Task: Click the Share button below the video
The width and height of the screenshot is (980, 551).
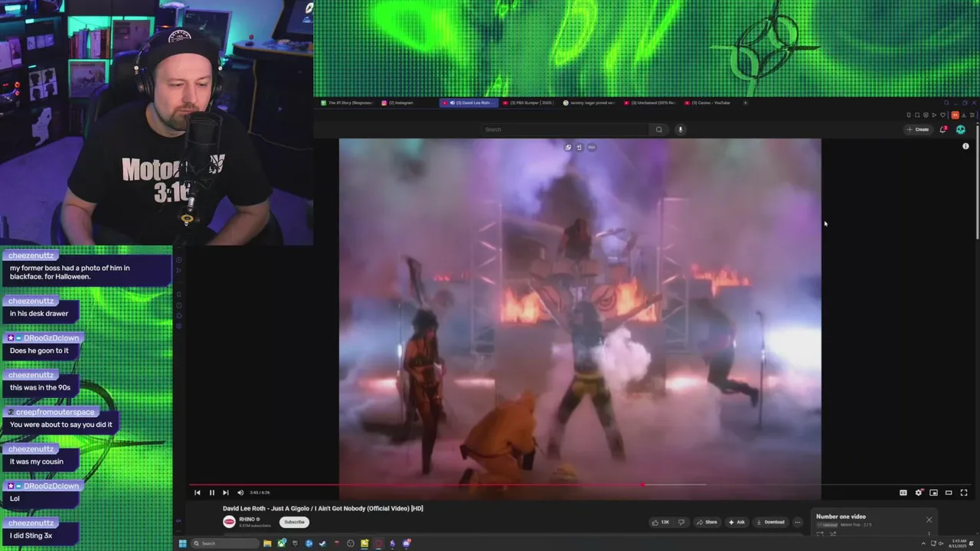Action: pyautogui.click(x=707, y=522)
